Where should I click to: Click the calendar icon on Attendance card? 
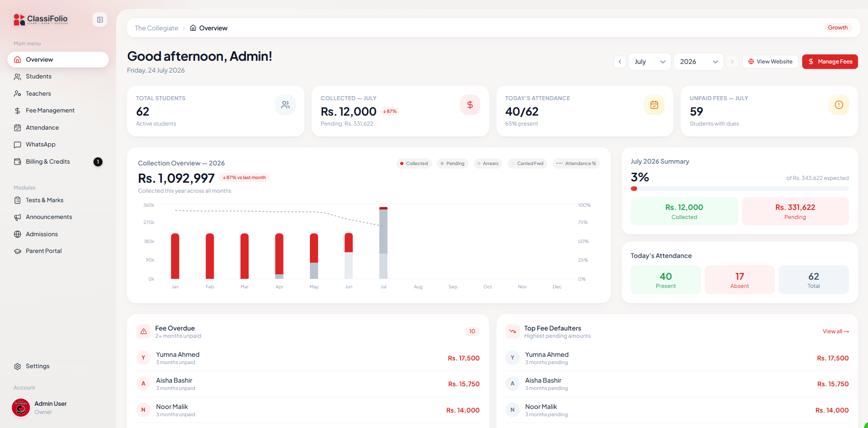point(654,105)
